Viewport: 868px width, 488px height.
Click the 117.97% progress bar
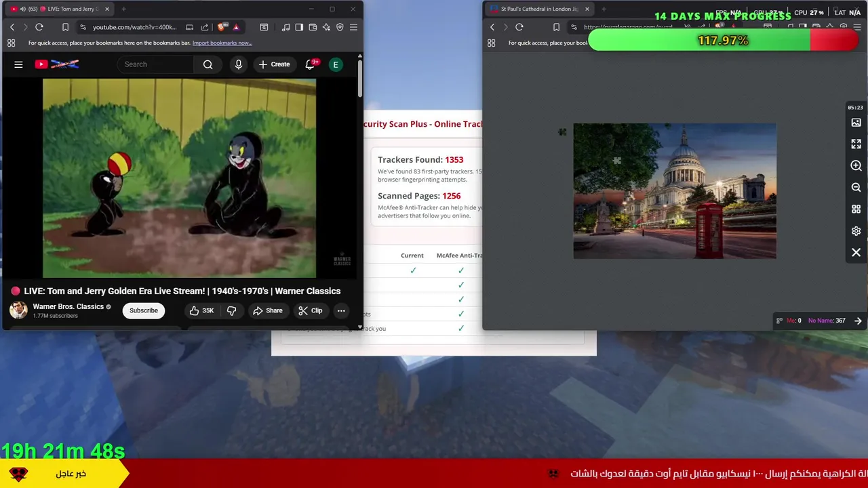click(723, 41)
